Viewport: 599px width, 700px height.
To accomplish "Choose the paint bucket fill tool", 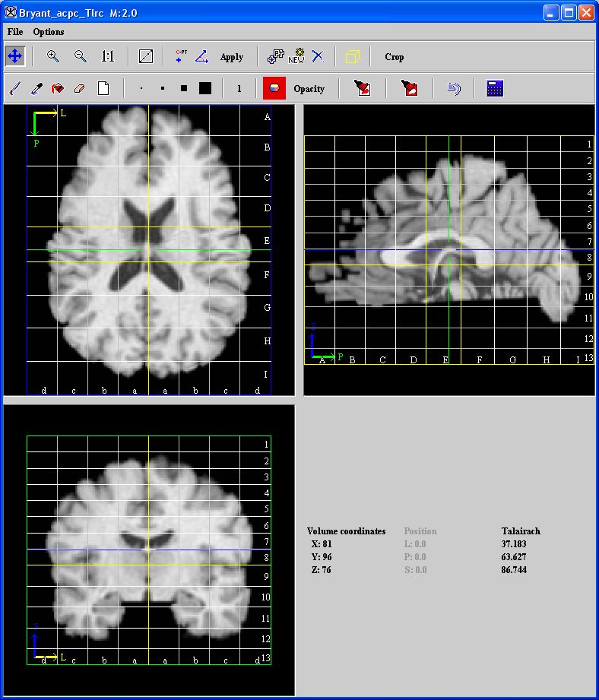I will click(58, 89).
